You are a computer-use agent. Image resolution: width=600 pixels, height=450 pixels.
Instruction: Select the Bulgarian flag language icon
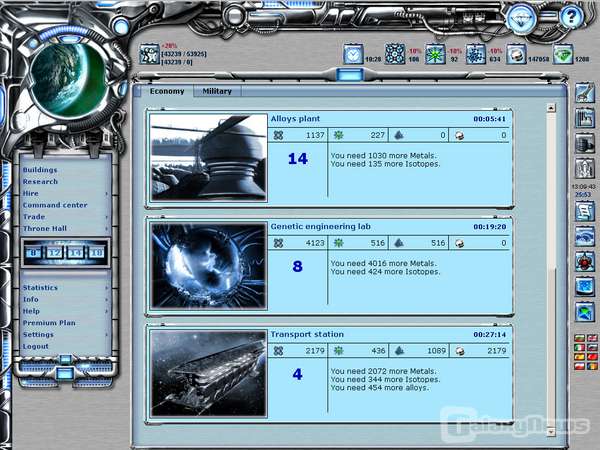pos(580,338)
